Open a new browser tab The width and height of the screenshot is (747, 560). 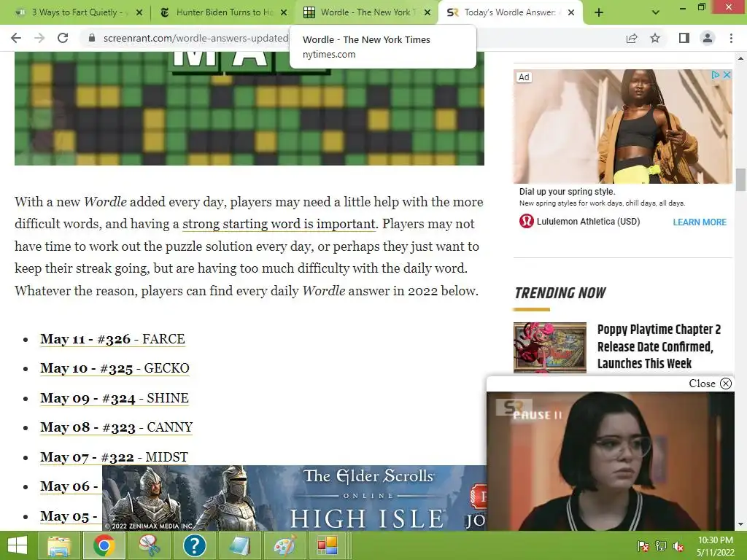point(599,13)
